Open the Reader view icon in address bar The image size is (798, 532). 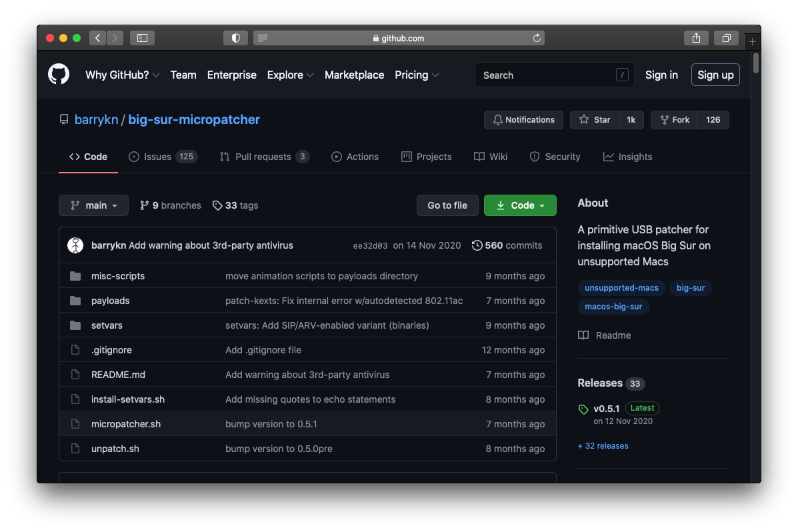(263, 38)
